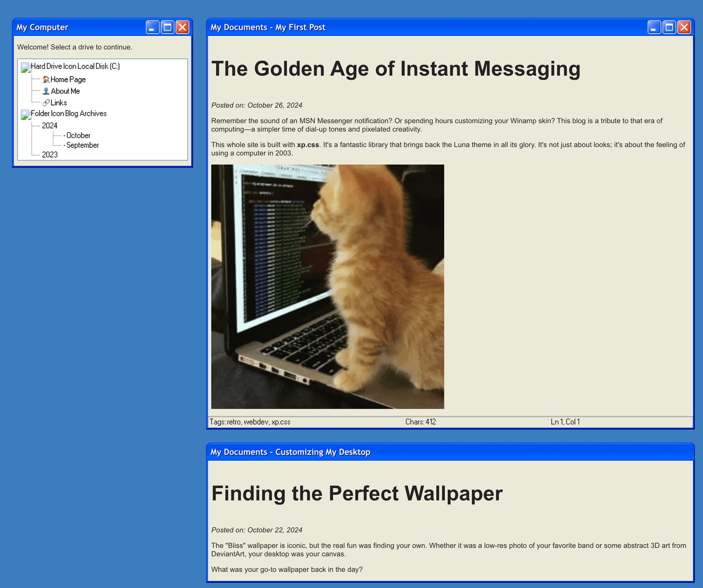Expand the 2023 archive tree node
Viewport: 703px width, 588px height.
click(x=49, y=155)
